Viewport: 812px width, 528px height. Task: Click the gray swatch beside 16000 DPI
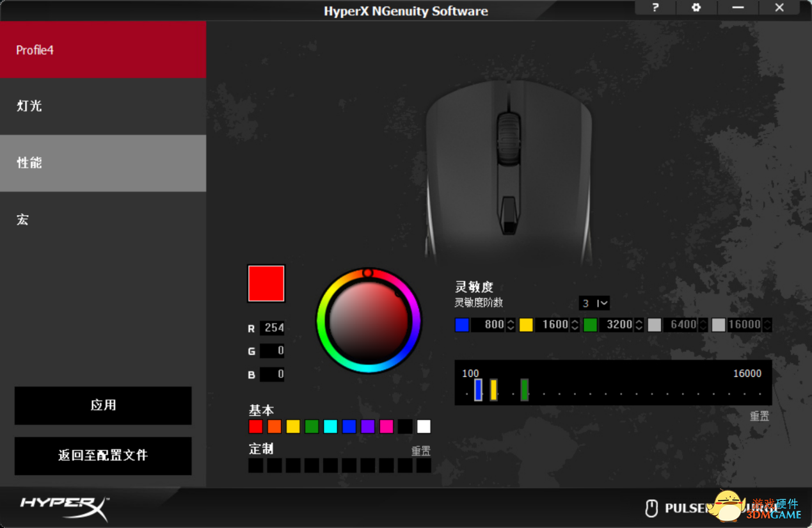719,324
